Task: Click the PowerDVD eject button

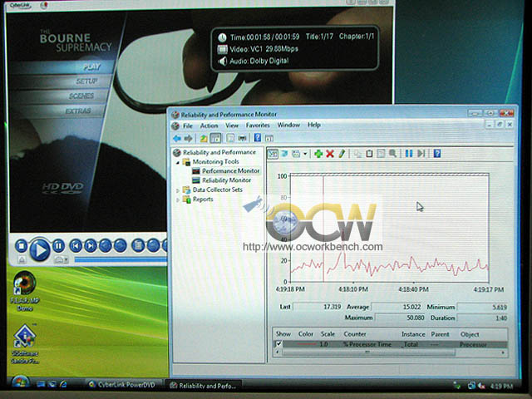Action: click(22, 260)
